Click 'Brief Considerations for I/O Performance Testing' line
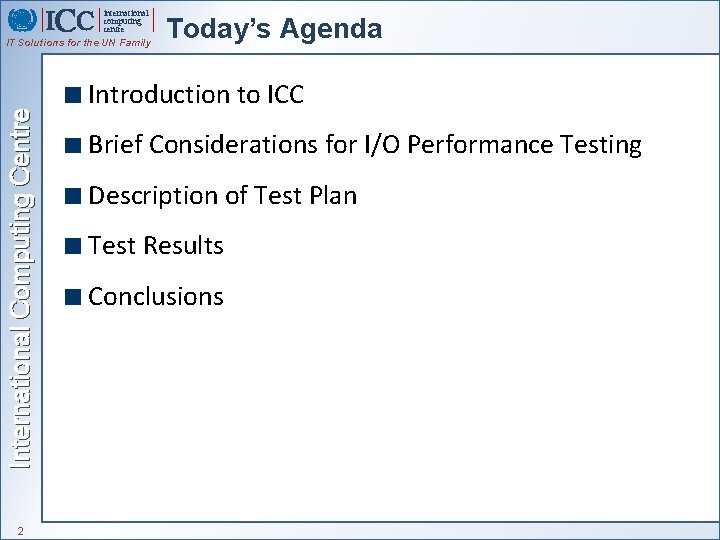Viewport: 720px width, 540px height. point(365,145)
